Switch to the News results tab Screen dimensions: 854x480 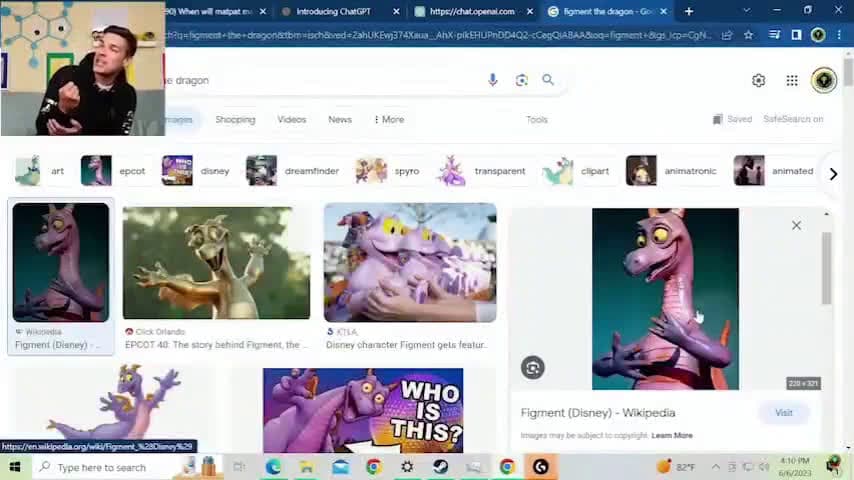[x=340, y=119]
